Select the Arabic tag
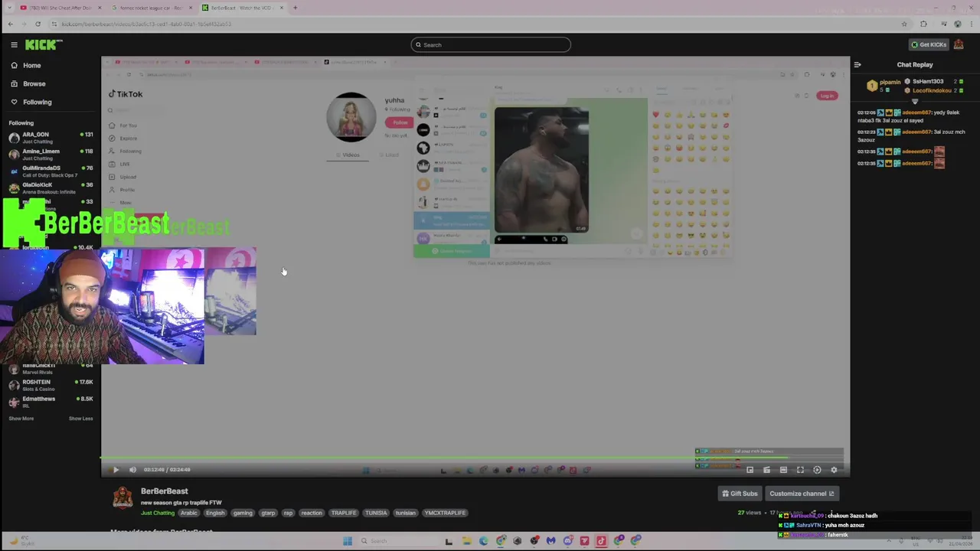 click(189, 513)
